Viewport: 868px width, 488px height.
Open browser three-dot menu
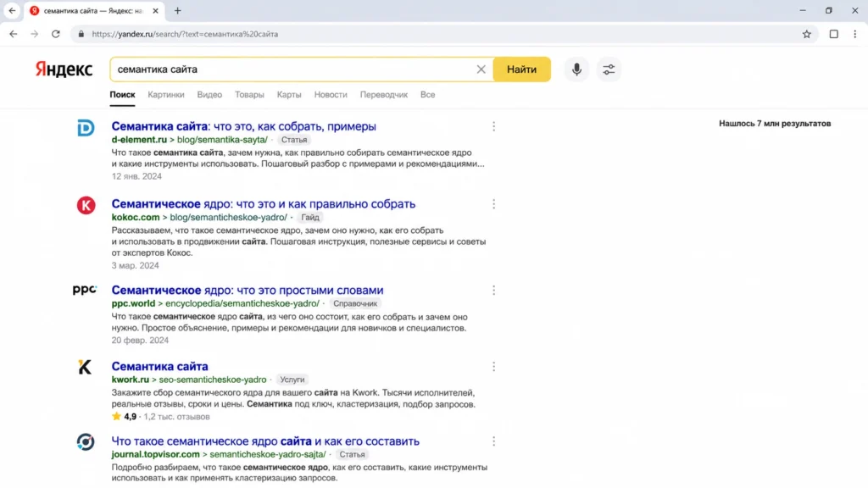854,34
